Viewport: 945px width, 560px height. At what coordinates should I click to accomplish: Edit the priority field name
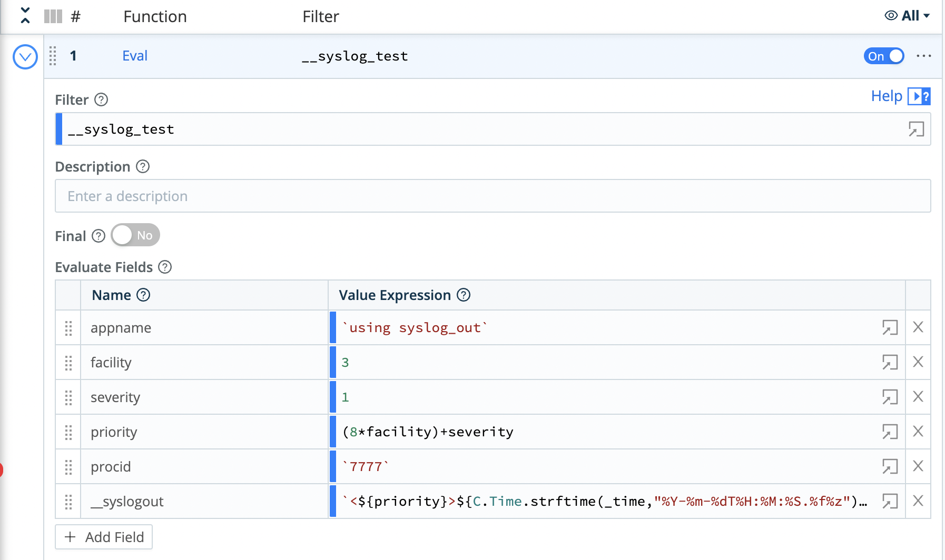click(204, 432)
